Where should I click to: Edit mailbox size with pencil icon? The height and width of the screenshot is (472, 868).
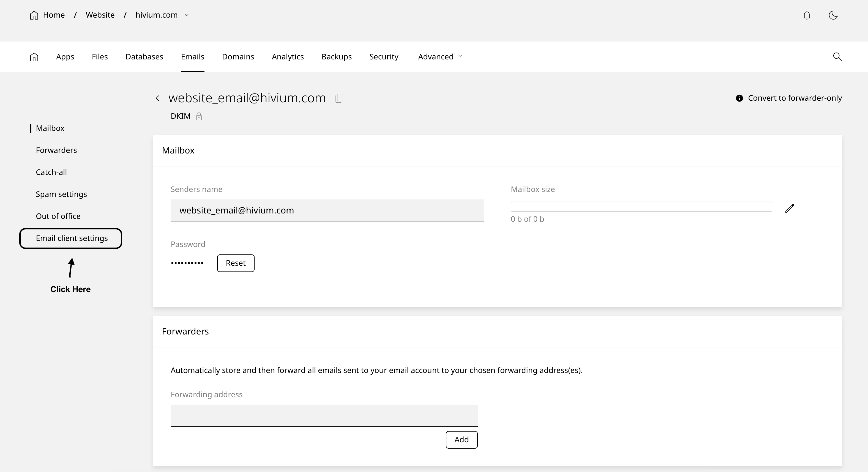(x=790, y=208)
